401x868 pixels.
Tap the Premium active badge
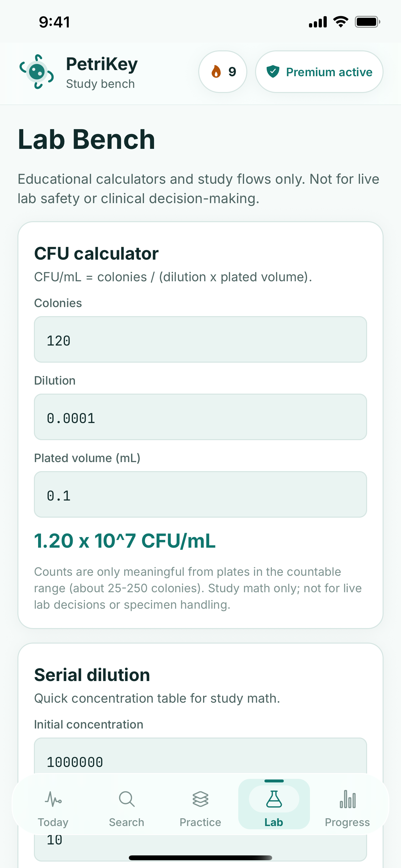[x=319, y=71]
